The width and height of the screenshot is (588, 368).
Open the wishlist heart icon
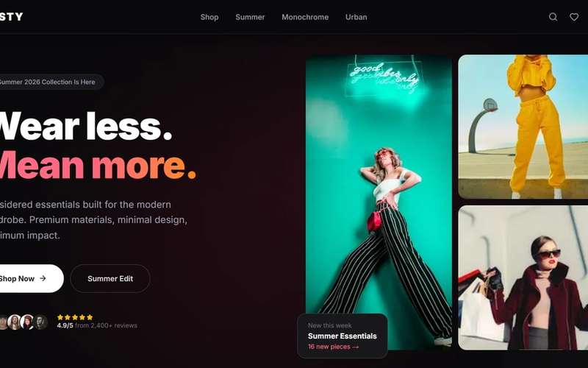point(574,17)
